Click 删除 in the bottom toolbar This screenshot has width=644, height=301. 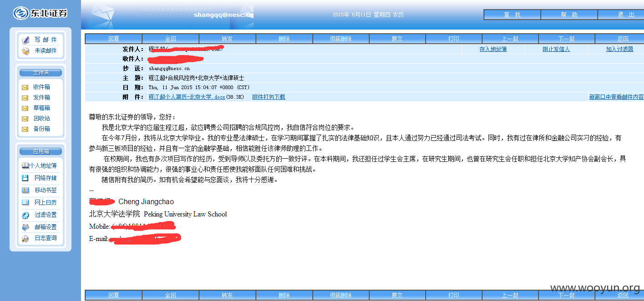(284, 295)
